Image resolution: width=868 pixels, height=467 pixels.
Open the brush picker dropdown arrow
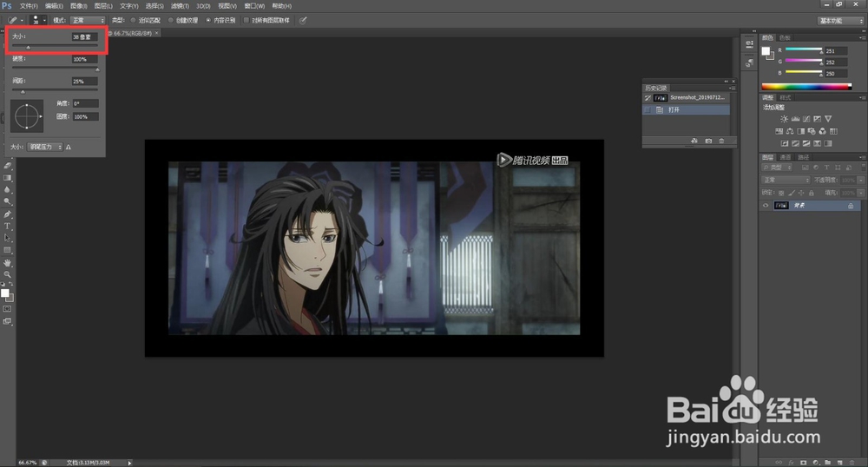pos(45,21)
